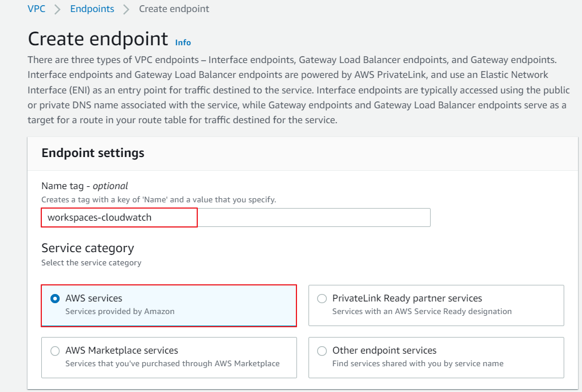This screenshot has height=392, width=582.
Task: Click the VPC endpoint types intro paragraph
Action: (x=298, y=89)
